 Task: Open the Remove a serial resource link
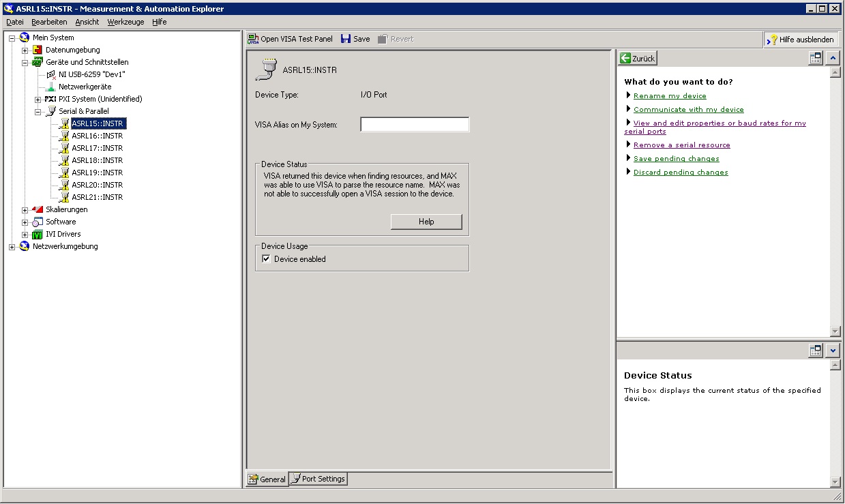[682, 145]
